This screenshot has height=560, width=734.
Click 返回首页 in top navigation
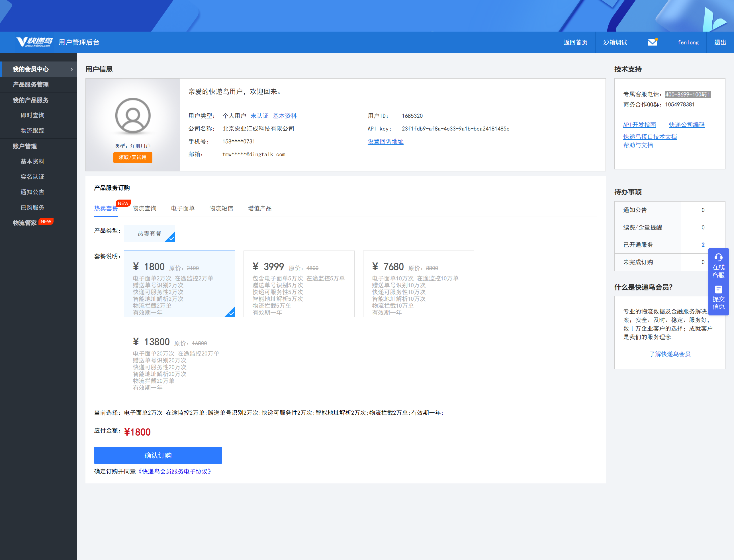pyautogui.click(x=575, y=42)
